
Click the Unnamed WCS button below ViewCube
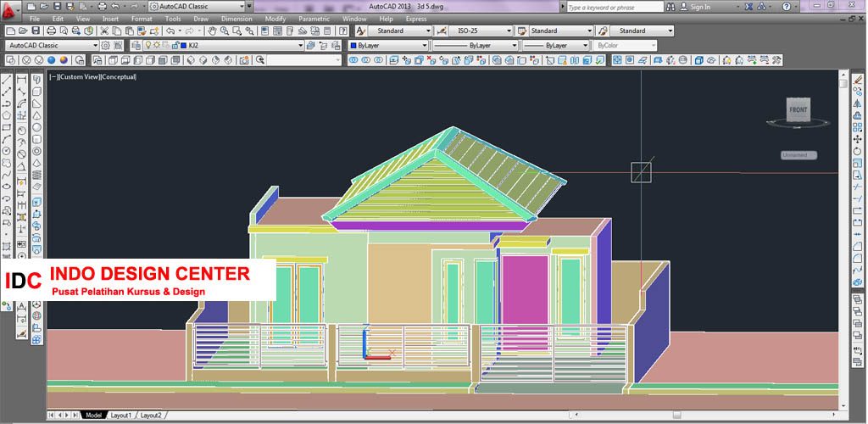pos(798,155)
